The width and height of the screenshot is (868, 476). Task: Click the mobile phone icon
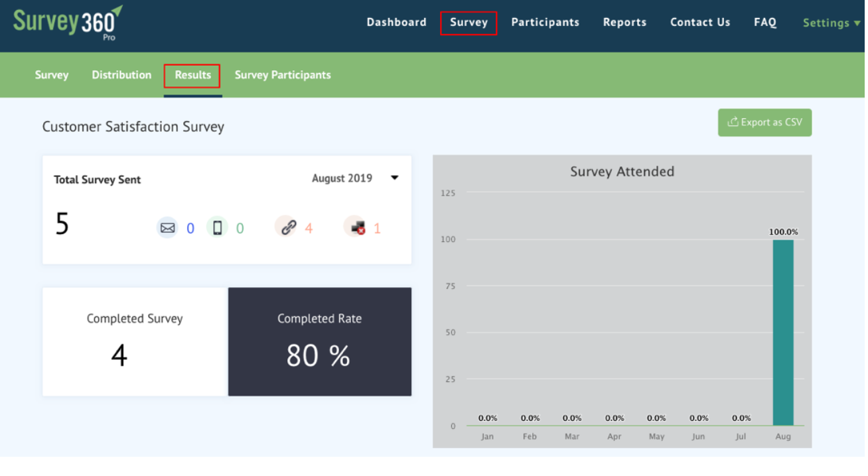pos(217,228)
